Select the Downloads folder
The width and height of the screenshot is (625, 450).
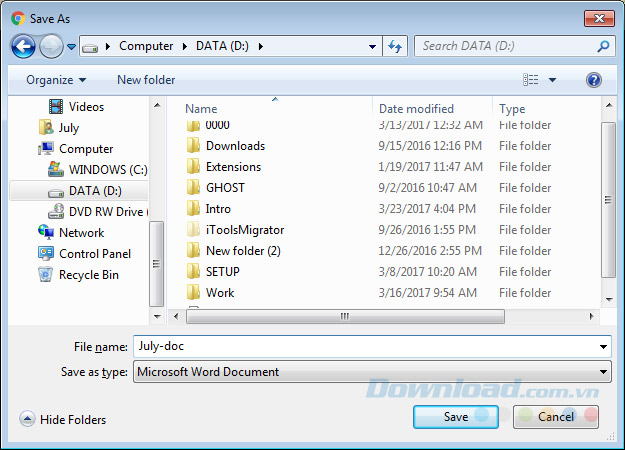coord(235,146)
